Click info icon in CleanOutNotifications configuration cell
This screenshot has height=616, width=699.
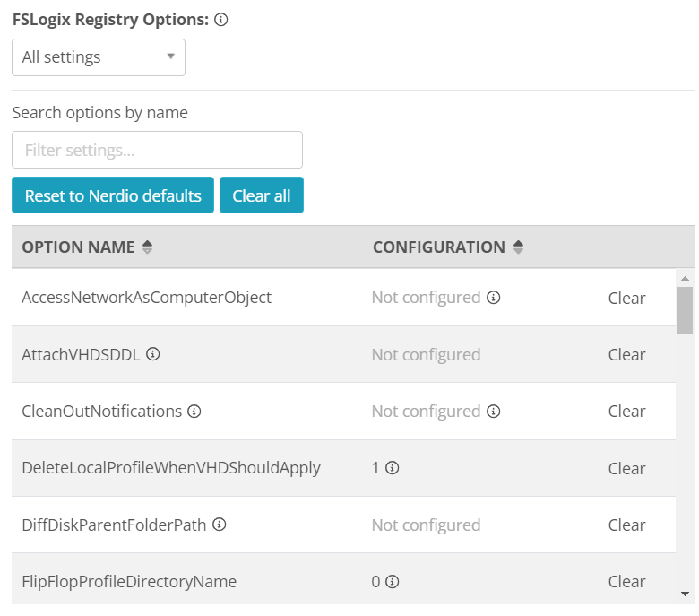pos(493,412)
